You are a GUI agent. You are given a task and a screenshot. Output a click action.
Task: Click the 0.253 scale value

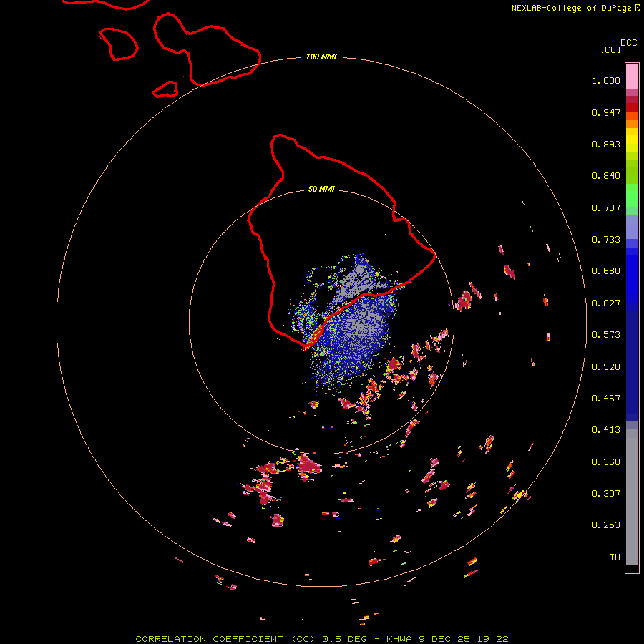coord(606,525)
